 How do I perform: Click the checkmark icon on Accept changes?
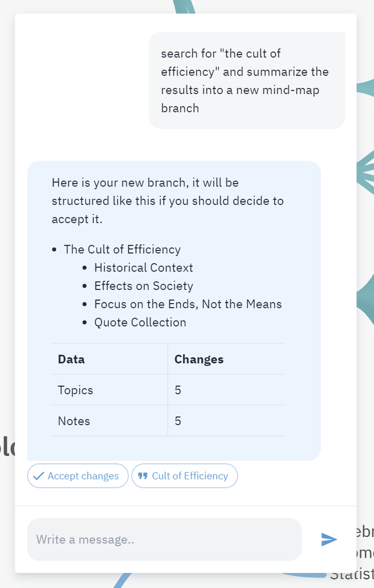[39, 476]
